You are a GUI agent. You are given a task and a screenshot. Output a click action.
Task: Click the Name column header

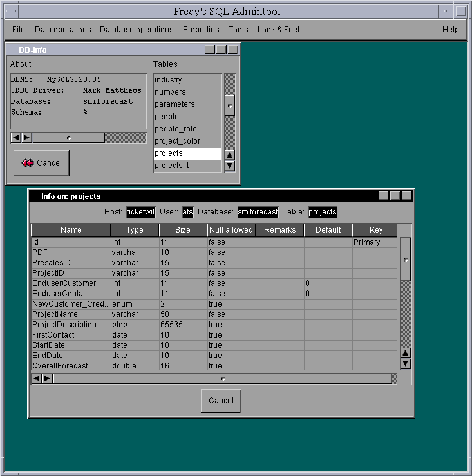coord(71,230)
